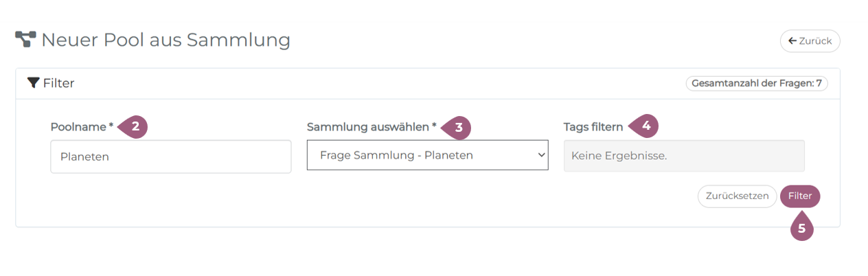Open the 'Frage Sammlung - Planeten' selection box
The height and width of the screenshot is (276, 868).
tap(419, 155)
